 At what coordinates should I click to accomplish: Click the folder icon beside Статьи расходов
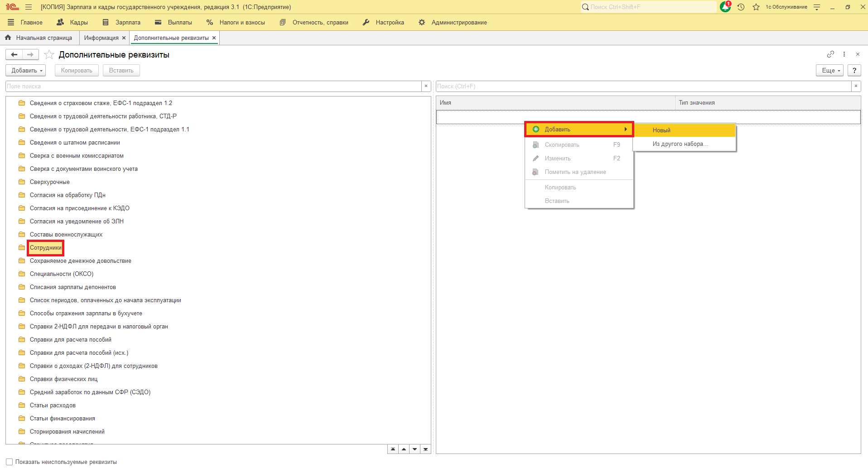click(22, 405)
